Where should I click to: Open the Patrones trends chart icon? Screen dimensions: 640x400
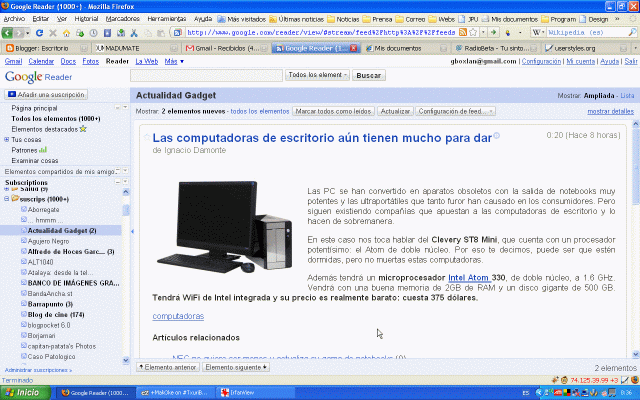[x=43, y=150]
